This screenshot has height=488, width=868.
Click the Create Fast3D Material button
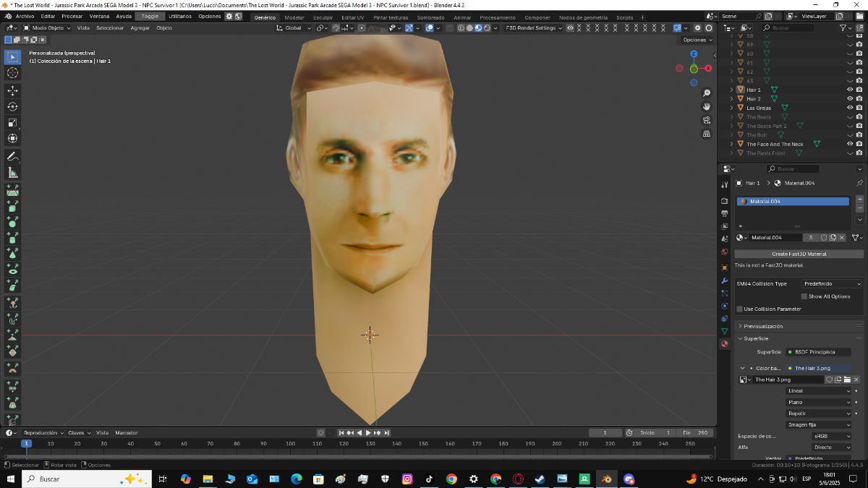point(799,254)
